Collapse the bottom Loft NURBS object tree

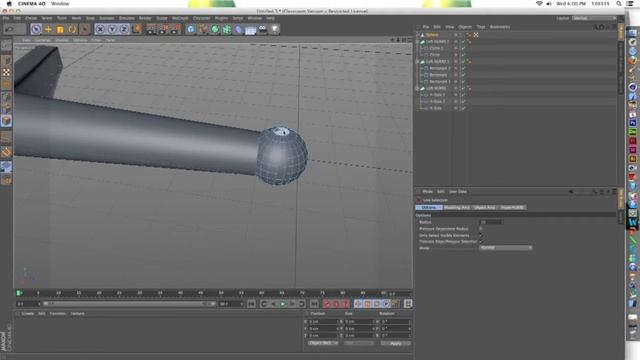pos(417,88)
